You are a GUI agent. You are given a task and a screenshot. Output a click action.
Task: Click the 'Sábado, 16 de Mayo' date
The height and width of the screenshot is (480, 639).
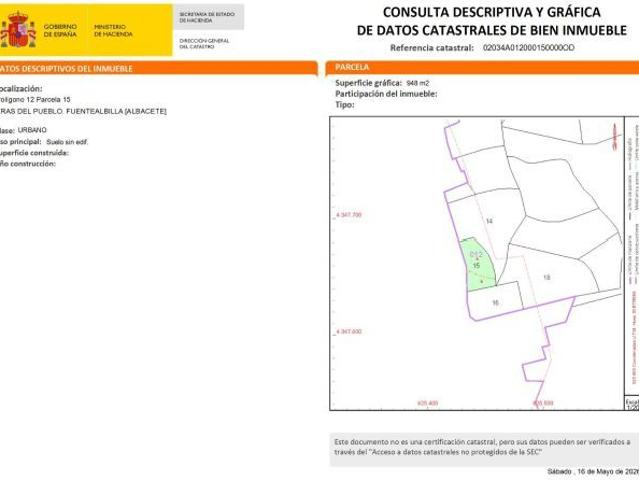593,471
